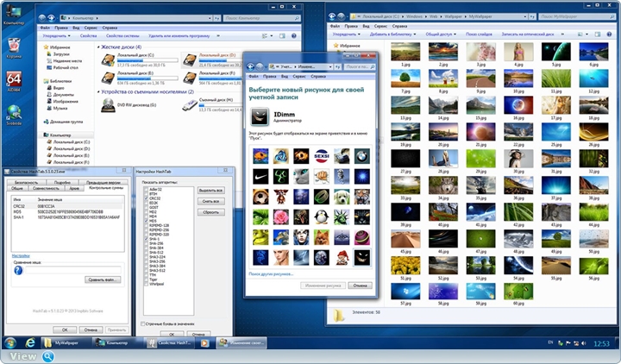Open the Recycle Bin (Корзина) desktop icon
This screenshot has height=364, width=621.
(14, 45)
